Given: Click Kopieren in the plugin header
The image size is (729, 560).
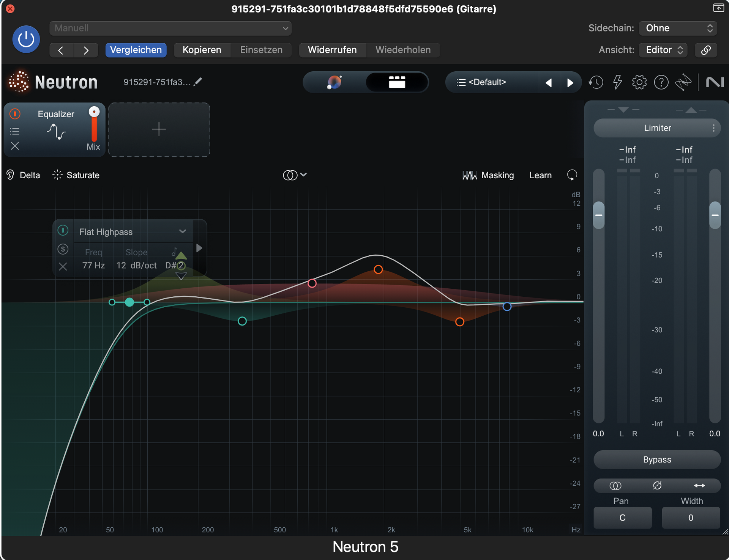Looking at the screenshot, I should point(202,50).
